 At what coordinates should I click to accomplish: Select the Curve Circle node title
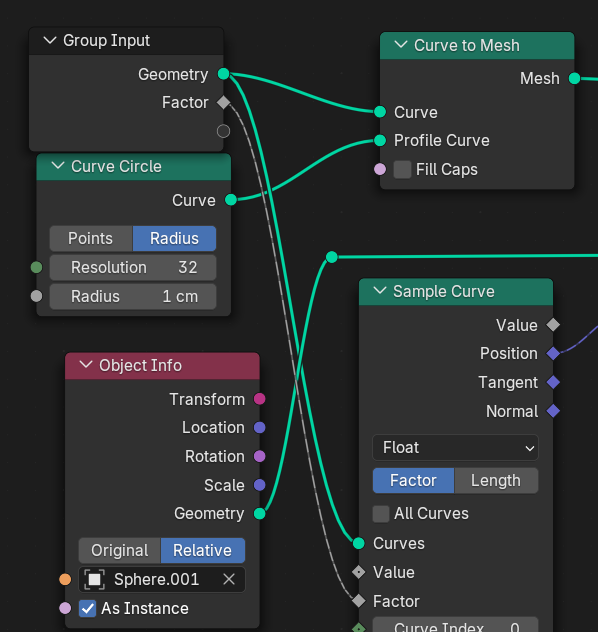(116, 166)
